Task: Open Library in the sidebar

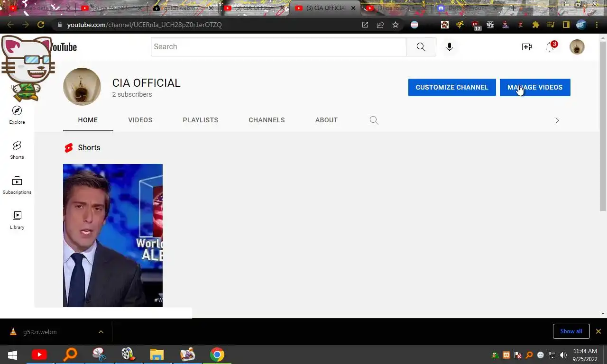Action: click(x=17, y=221)
